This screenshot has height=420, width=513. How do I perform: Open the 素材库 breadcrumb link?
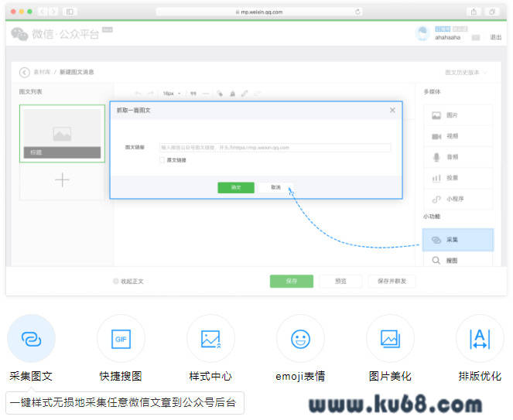coord(43,72)
